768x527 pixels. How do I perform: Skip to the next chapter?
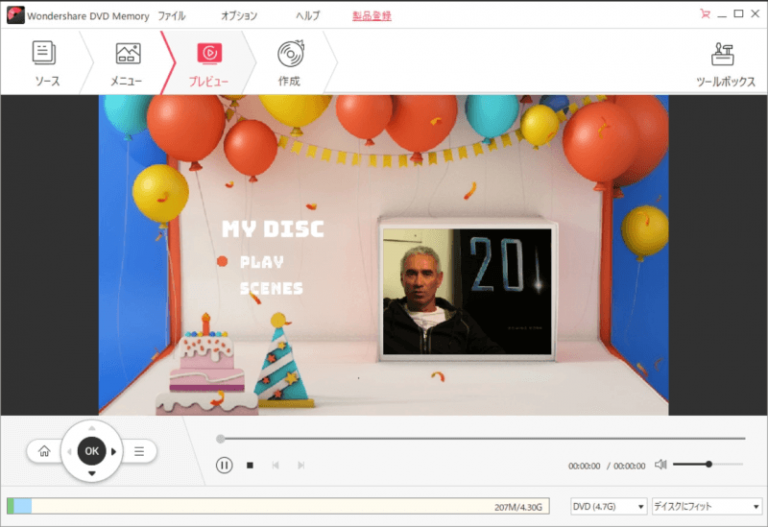(301, 465)
